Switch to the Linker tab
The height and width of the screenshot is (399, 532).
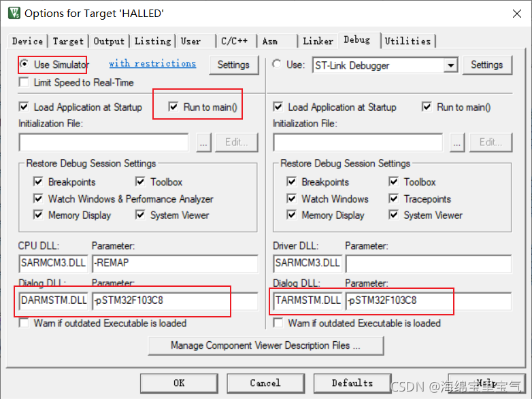click(318, 41)
